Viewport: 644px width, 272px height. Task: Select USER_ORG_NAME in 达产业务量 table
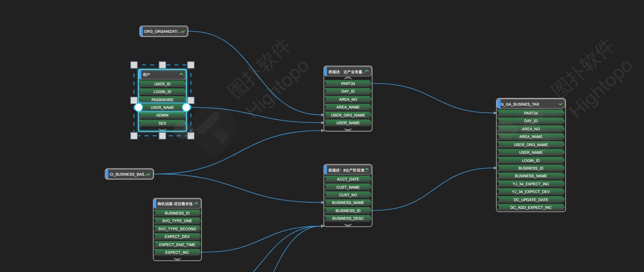pos(348,115)
